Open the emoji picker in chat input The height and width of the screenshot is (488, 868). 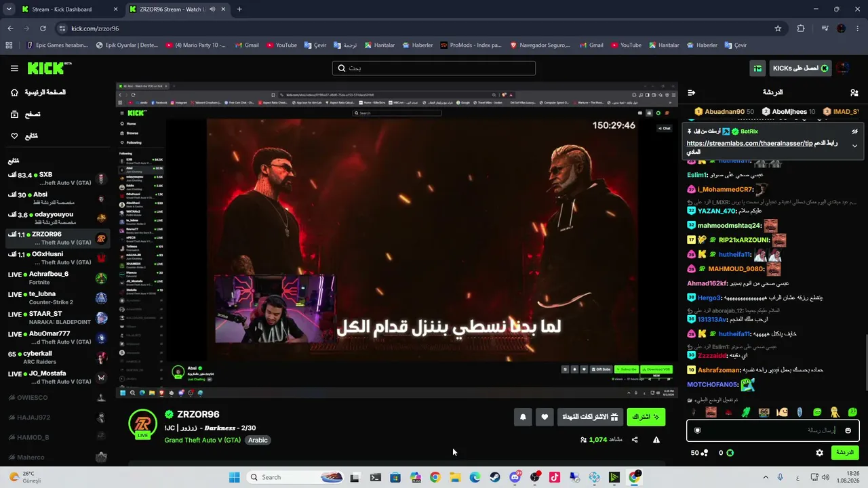(x=848, y=430)
